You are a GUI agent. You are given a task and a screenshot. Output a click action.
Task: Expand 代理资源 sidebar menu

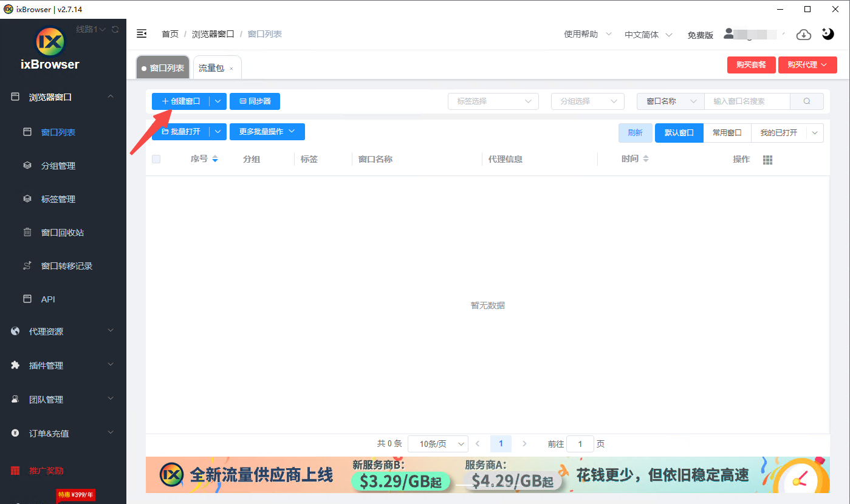63,332
